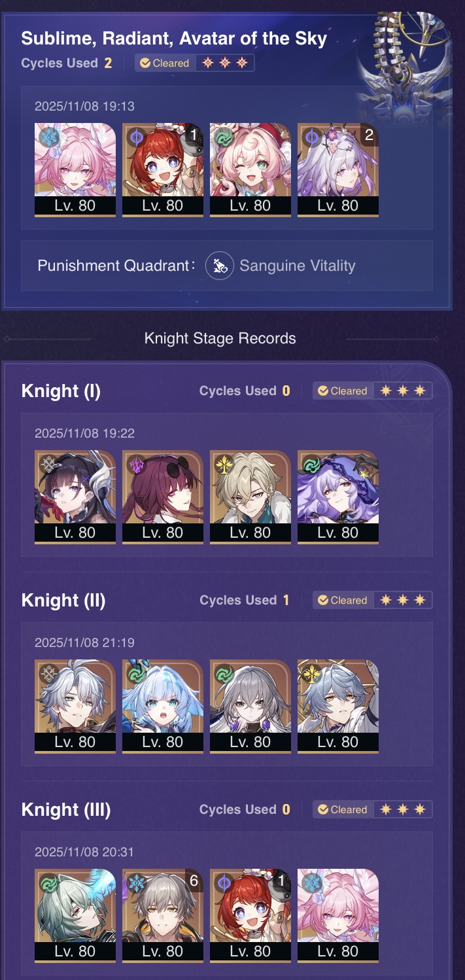Select the green-haired wind character in Knight (III)
The height and width of the screenshot is (980, 465).
click(x=75, y=915)
